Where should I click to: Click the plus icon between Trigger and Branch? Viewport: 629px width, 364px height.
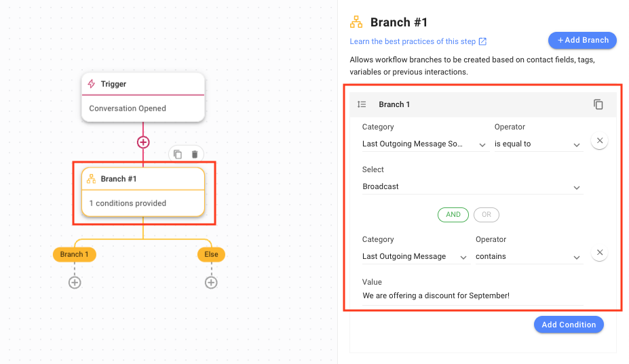(143, 142)
